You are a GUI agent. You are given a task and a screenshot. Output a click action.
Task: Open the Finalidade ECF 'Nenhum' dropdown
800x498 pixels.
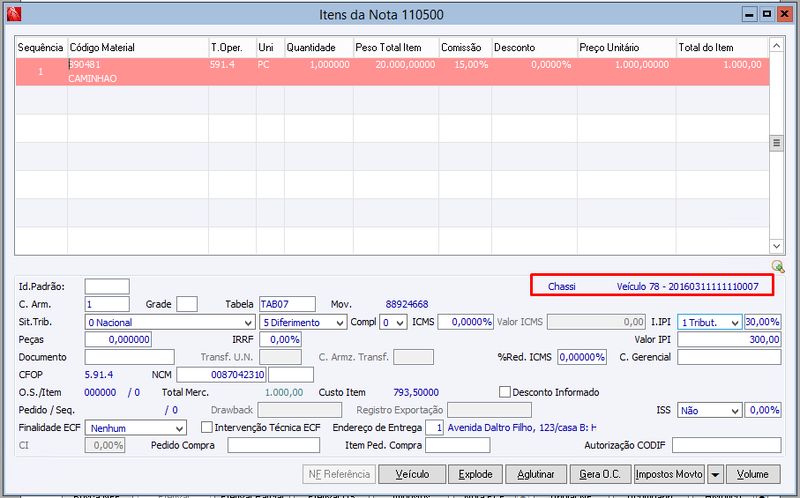point(179,428)
